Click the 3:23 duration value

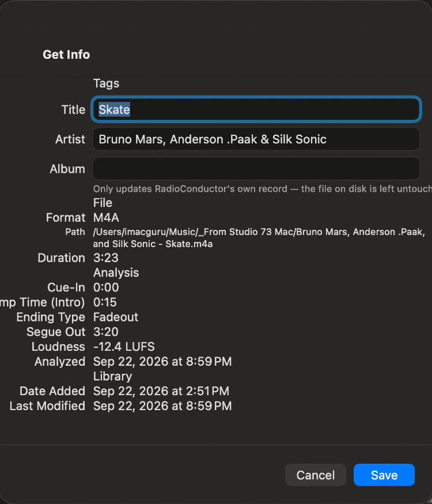point(106,258)
